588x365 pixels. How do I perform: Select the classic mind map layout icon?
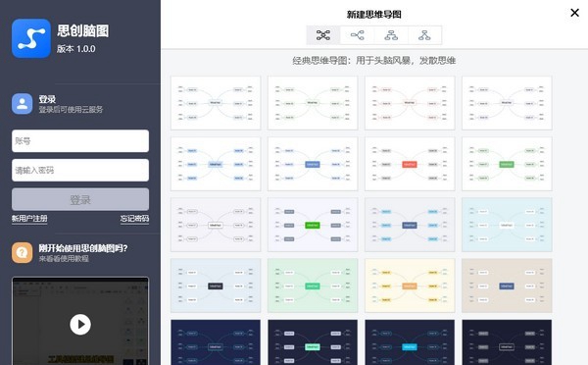click(323, 35)
